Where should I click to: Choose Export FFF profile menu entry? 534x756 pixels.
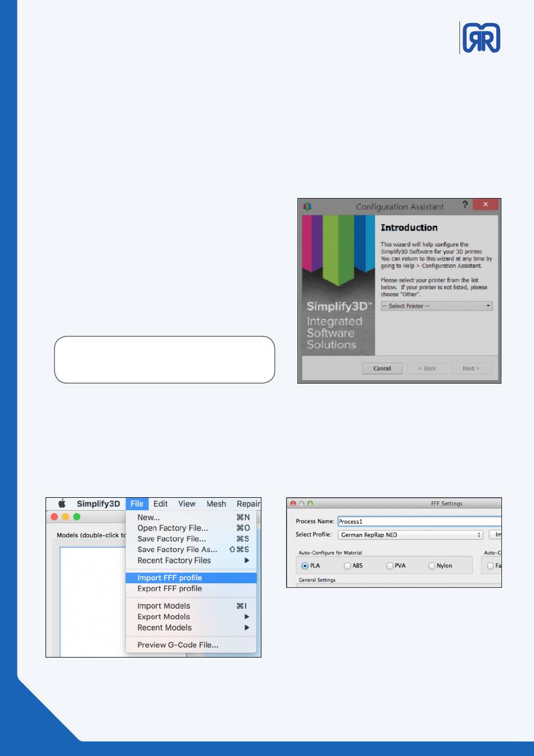click(x=191, y=588)
